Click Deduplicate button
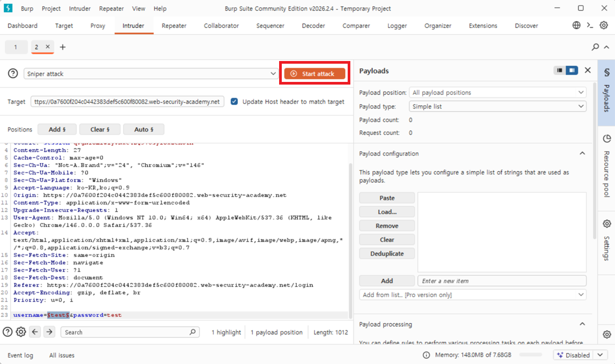615x364 pixels. [x=387, y=254]
